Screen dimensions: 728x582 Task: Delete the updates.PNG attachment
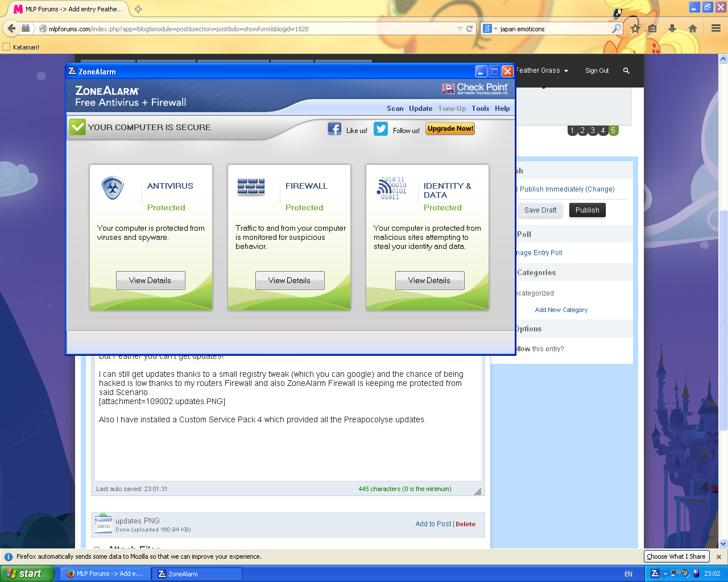[x=466, y=524]
